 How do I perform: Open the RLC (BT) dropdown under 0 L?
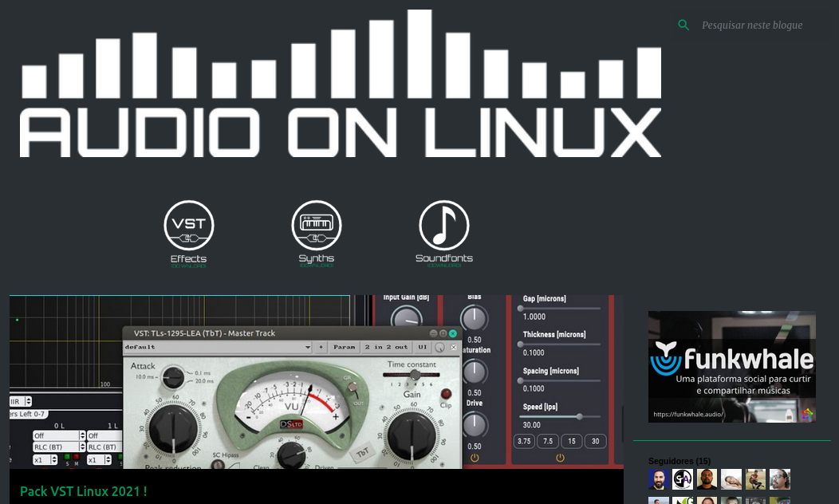click(59, 447)
